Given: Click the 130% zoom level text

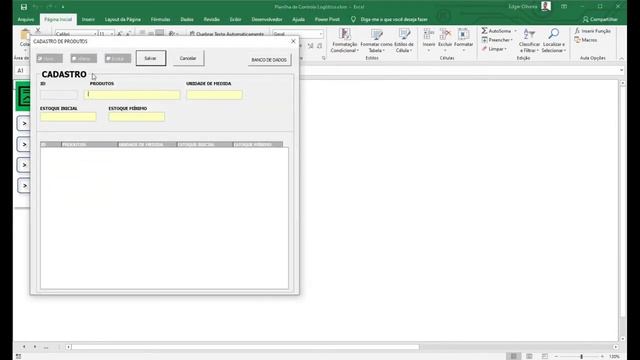Looking at the screenshot, I should (614, 356).
